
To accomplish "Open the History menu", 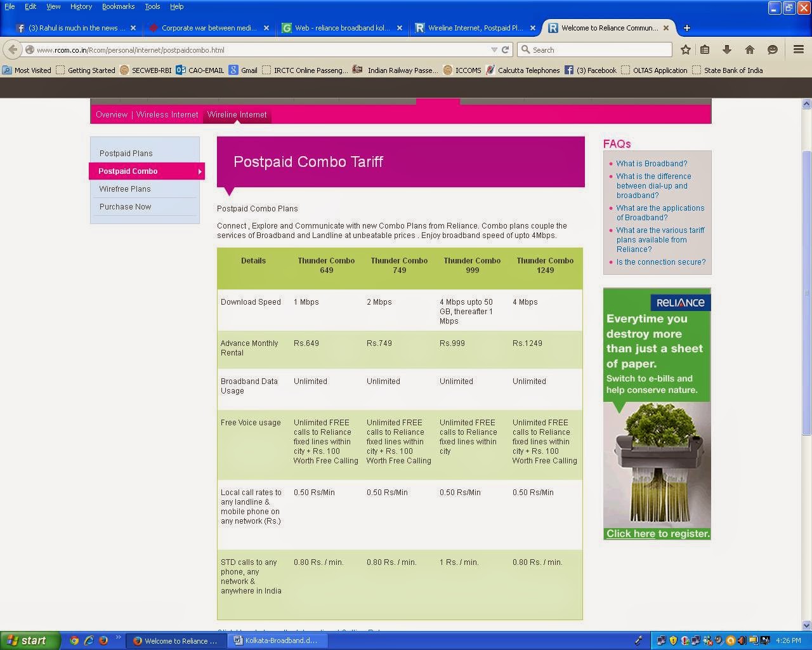I will coord(81,6).
